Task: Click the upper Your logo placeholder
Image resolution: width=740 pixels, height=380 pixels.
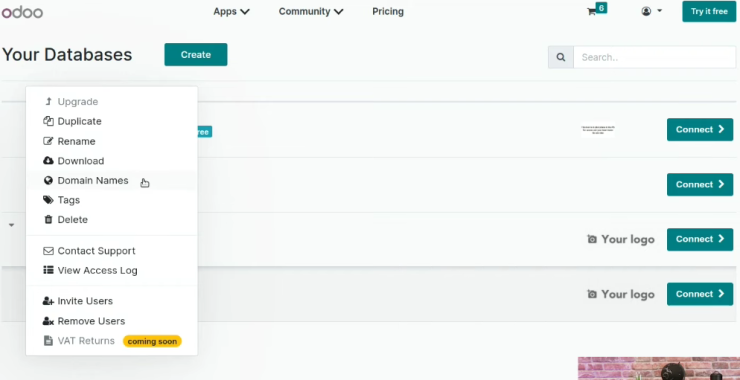Action: [x=621, y=239]
